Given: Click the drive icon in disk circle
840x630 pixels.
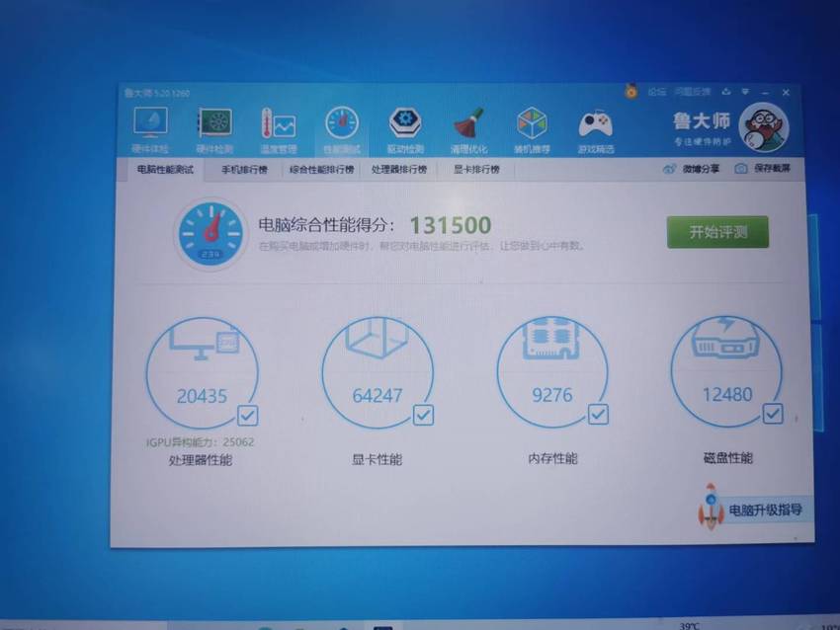Looking at the screenshot, I should pos(725,337).
